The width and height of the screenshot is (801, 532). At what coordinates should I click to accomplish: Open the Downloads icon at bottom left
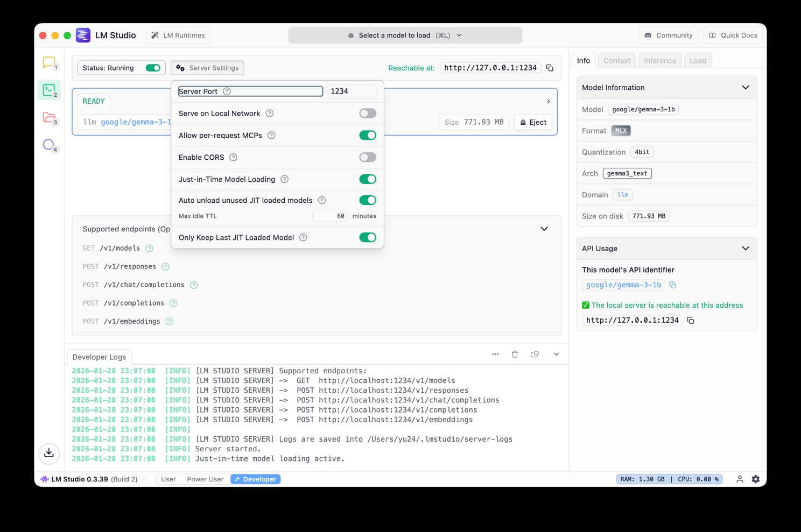coord(49,452)
